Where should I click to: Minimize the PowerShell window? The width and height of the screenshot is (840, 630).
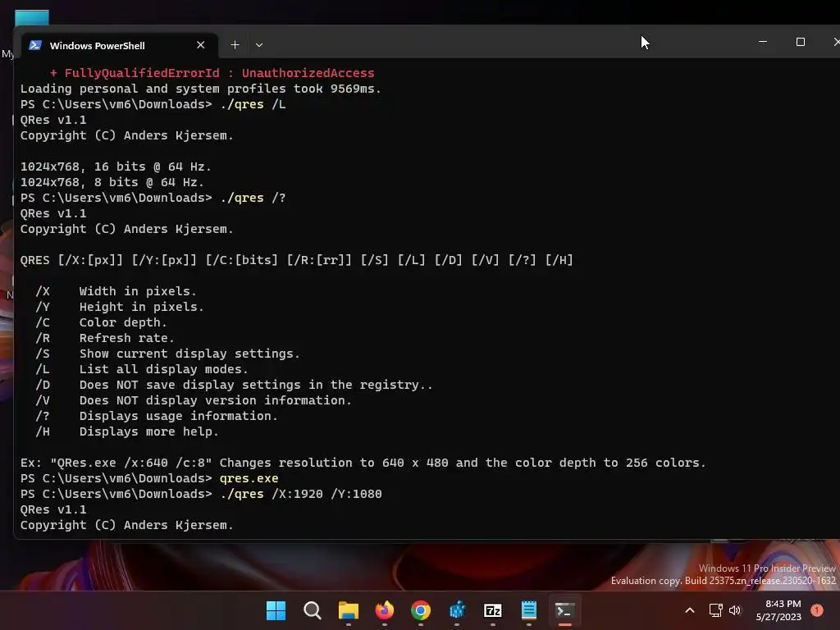763,42
